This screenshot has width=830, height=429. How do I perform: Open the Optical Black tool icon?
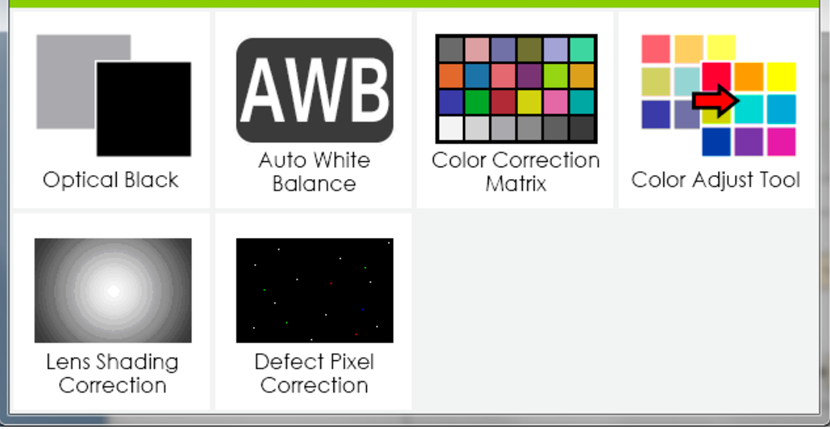[113, 95]
